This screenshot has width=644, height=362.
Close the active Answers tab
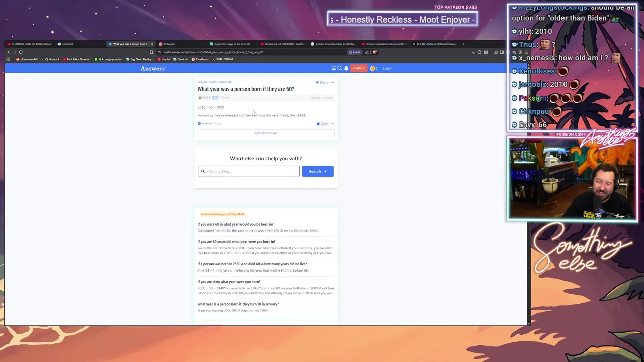[x=152, y=44]
